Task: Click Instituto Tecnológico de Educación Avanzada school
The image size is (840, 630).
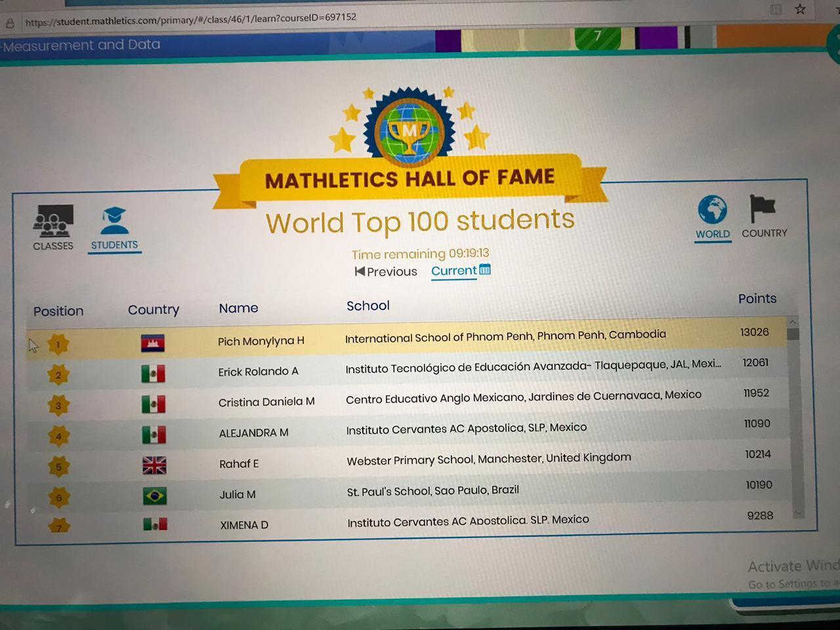Action: coord(533,366)
